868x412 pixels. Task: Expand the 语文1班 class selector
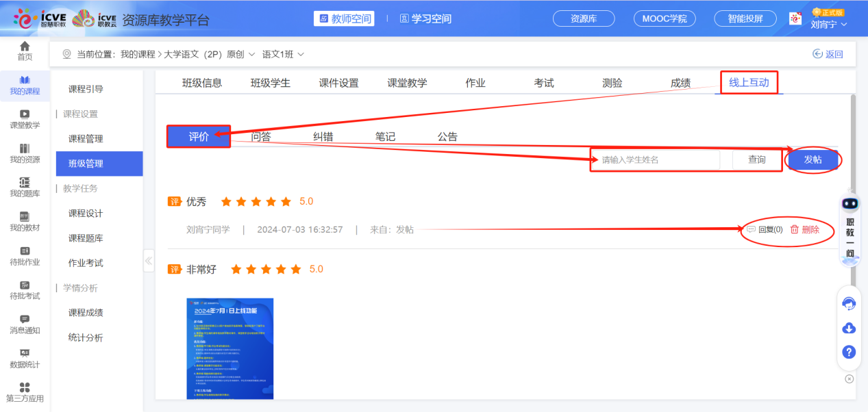[x=282, y=53]
